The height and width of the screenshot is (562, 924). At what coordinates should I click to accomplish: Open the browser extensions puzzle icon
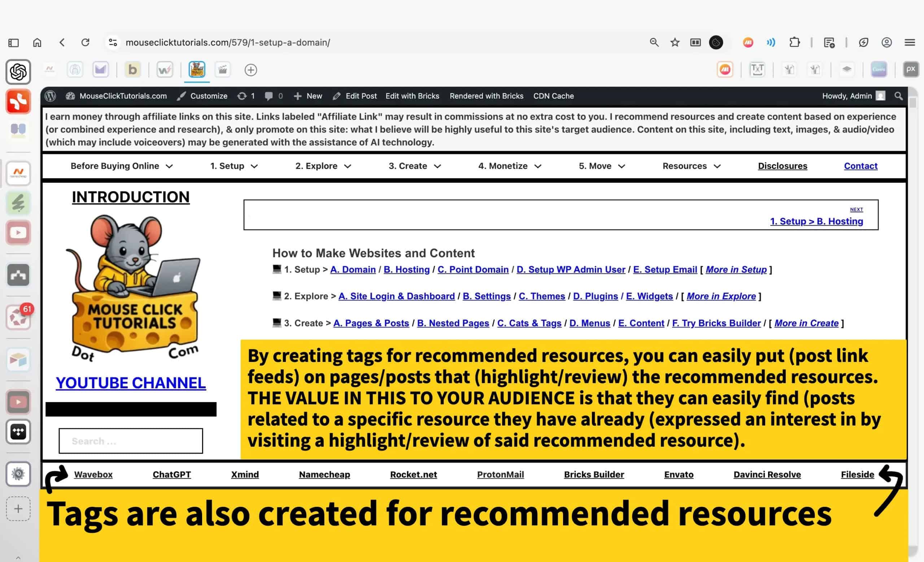tap(794, 42)
